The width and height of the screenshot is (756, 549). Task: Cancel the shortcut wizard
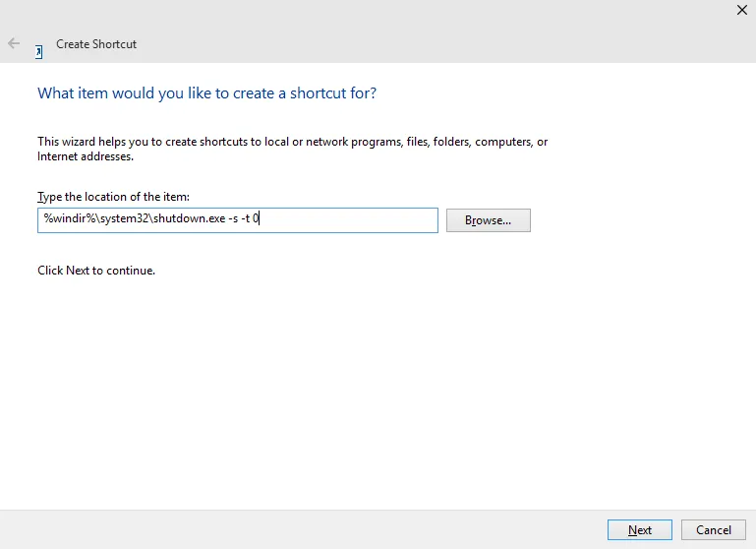[x=713, y=530]
